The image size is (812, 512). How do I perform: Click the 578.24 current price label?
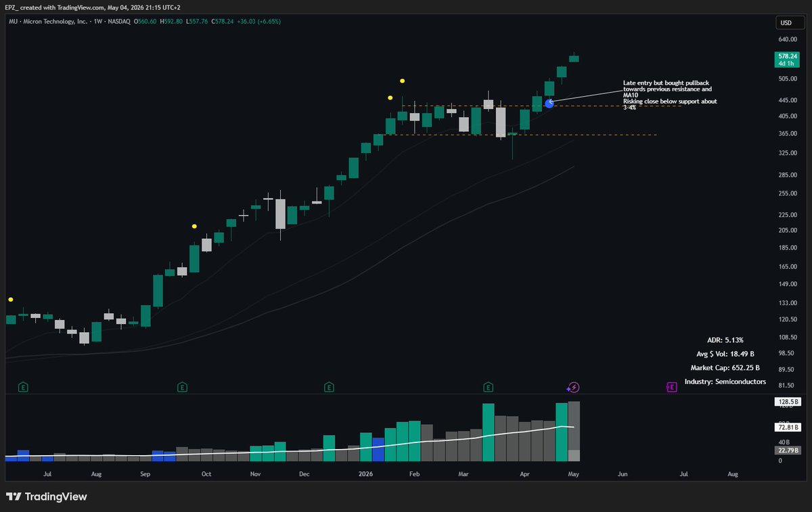tap(788, 60)
